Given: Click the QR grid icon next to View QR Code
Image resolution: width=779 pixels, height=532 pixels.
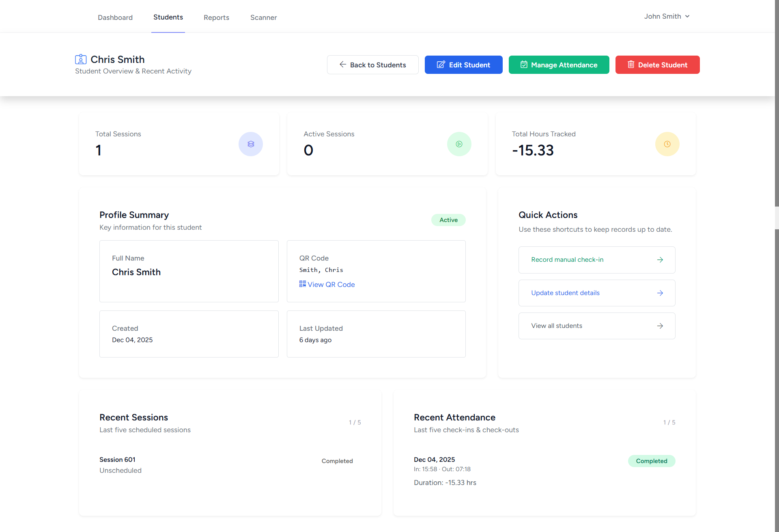Looking at the screenshot, I should pyautogui.click(x=303, y=284).
